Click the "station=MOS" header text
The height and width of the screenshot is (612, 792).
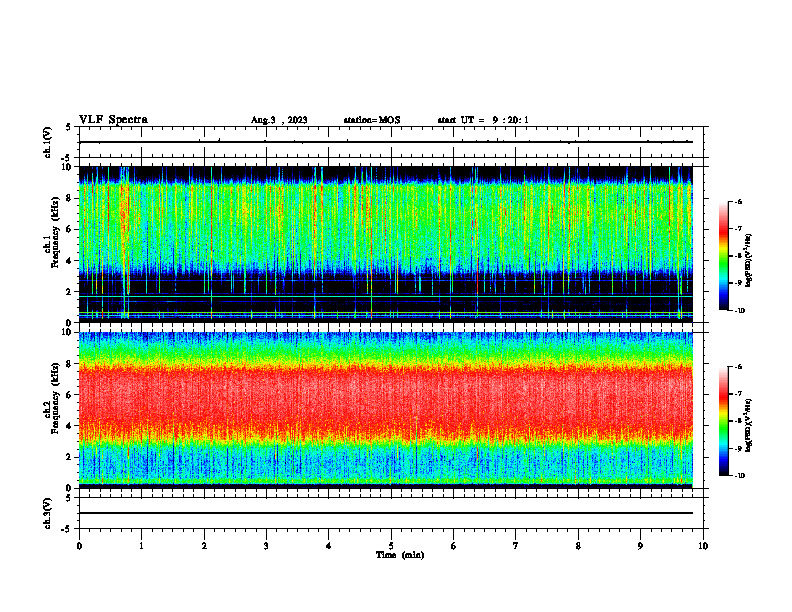[372, 120]
